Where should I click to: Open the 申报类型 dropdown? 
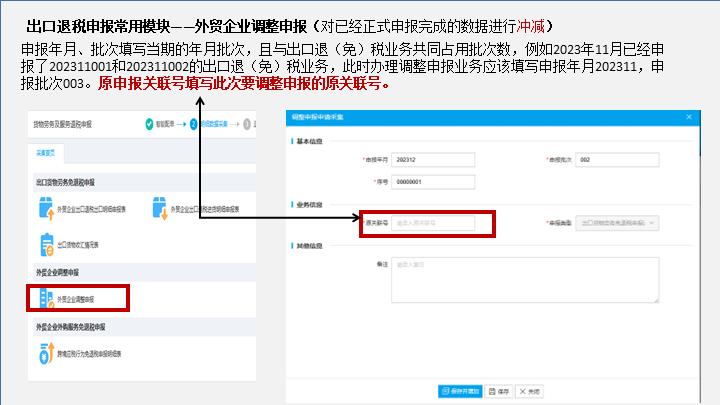tap(617, 223)
